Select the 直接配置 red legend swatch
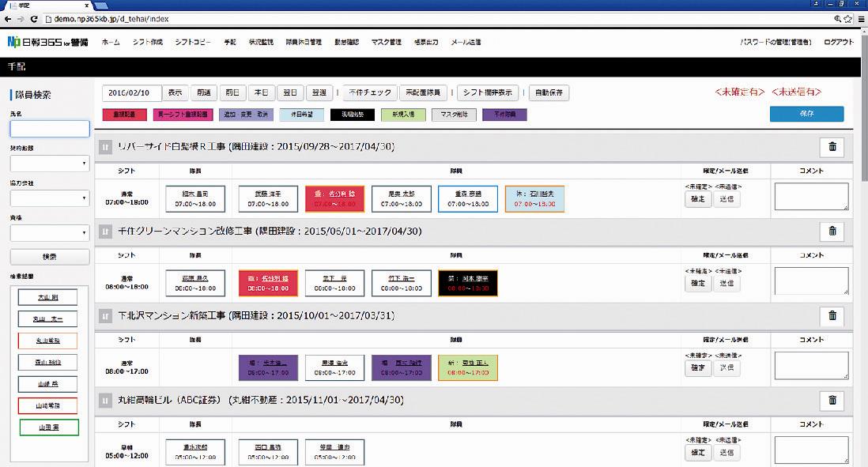Image resolution: width=868 pixels, height=467 pixels. tap(124, 115)
